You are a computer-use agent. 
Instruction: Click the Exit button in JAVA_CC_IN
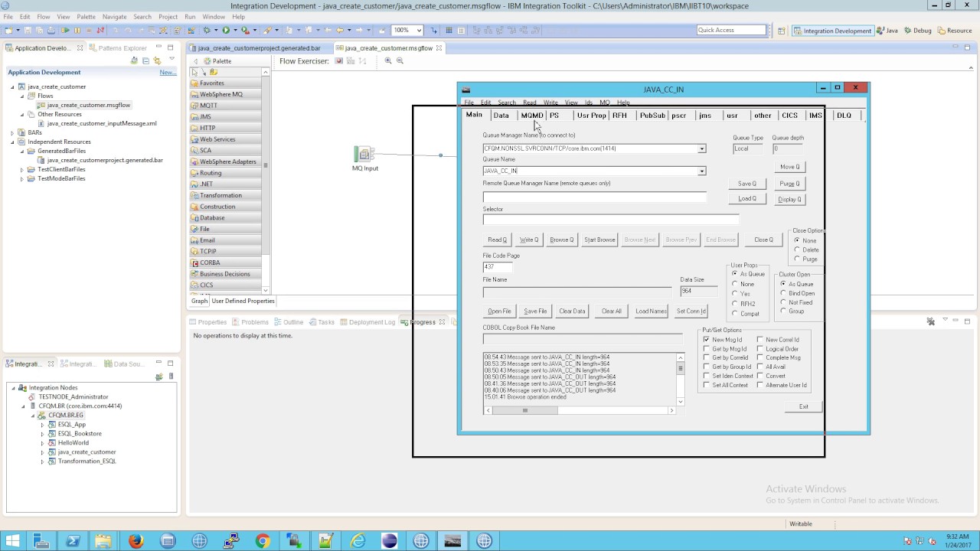(803, 406)
